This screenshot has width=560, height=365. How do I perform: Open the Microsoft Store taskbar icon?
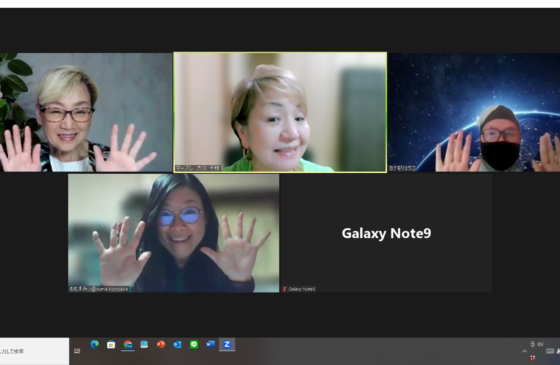[x=111, y=345]
